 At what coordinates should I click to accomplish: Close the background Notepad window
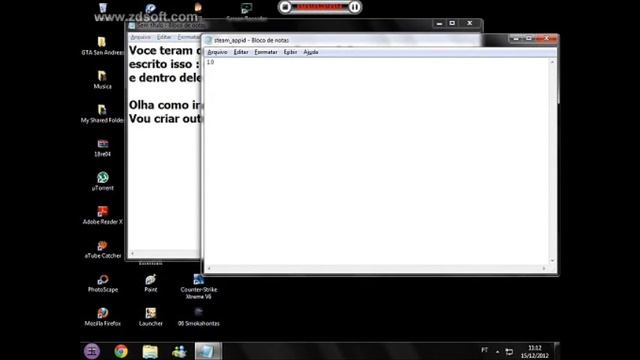[x=470, y=23]
